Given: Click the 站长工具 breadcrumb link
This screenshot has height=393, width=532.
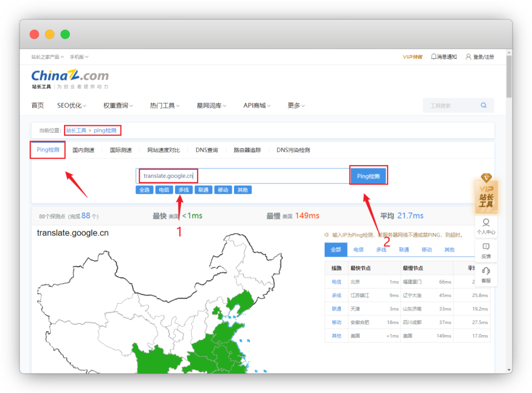Looking at the screenshot, I should click(x=76, y=131).
